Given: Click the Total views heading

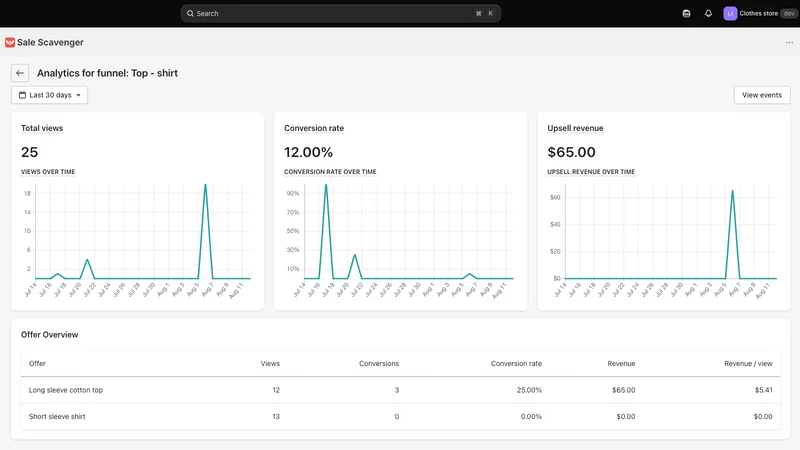Looking at the screenshot, I should (x=42, y=128).
